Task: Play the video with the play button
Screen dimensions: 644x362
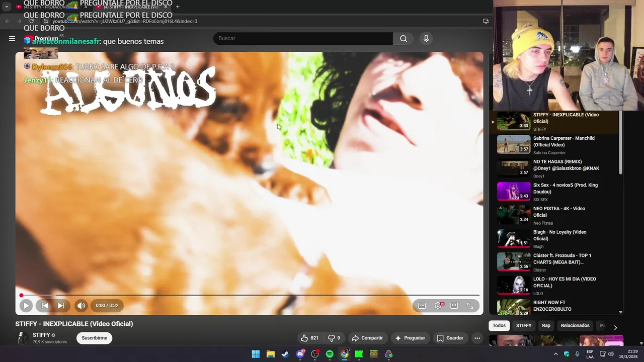Action: (26, 305)
